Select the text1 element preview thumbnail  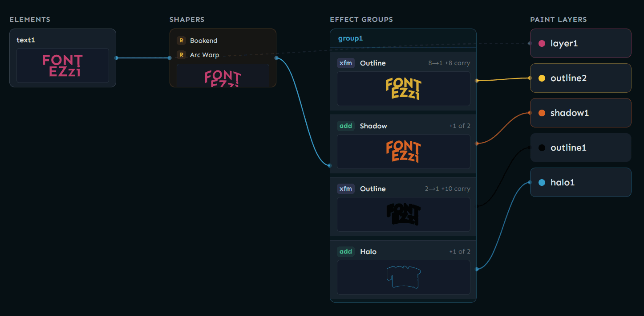point(63,66)
